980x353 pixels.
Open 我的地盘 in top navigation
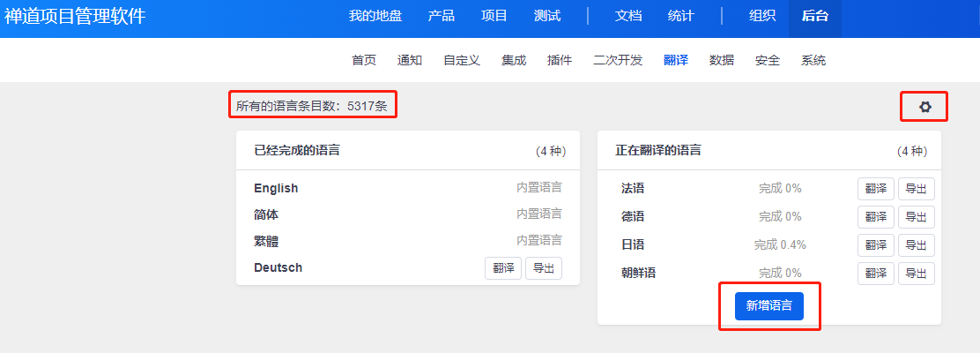coord(375,16)
